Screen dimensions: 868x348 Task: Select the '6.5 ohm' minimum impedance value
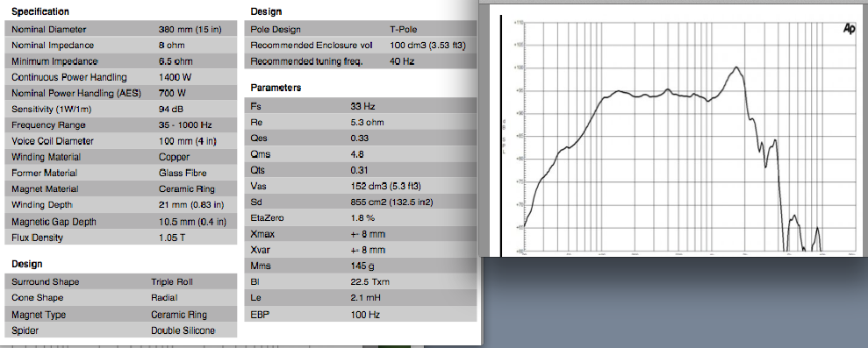[176, 61]
